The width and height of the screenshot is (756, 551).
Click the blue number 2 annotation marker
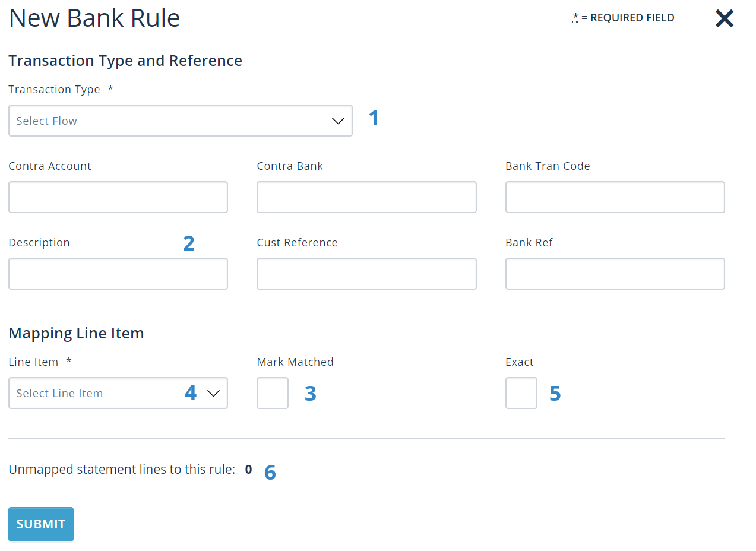point(189,243)
